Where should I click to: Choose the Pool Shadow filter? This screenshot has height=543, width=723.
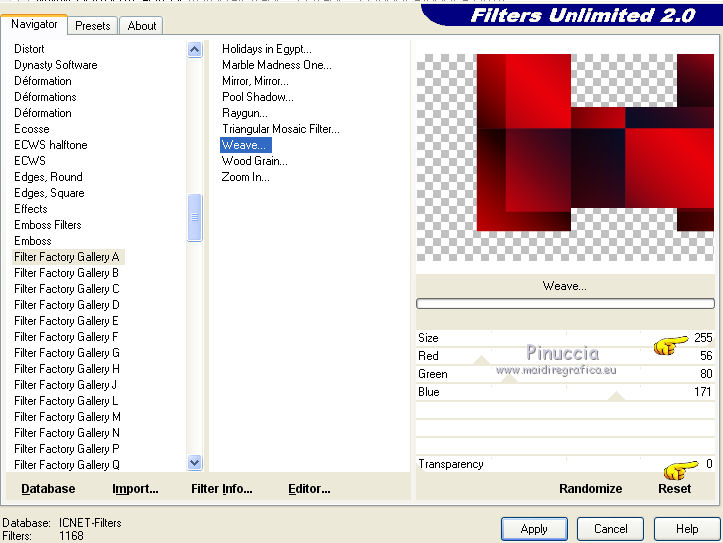click(x=258, y=97)
